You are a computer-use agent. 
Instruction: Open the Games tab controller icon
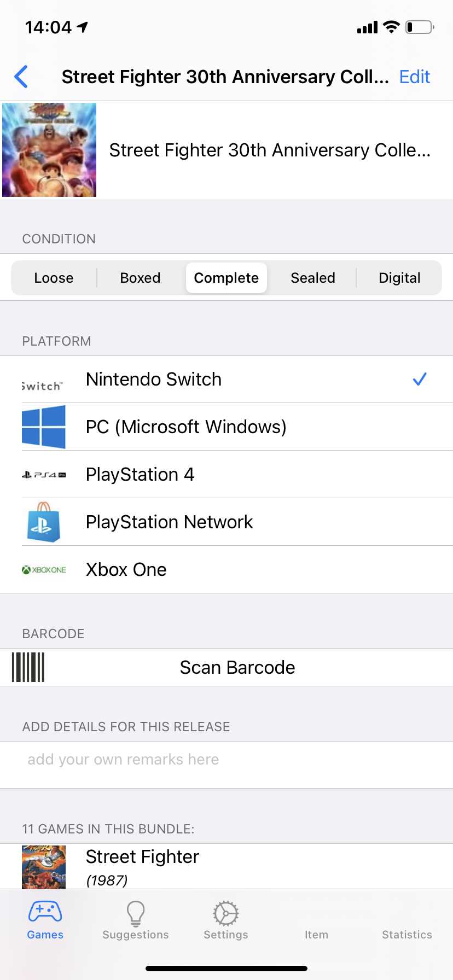45,912
